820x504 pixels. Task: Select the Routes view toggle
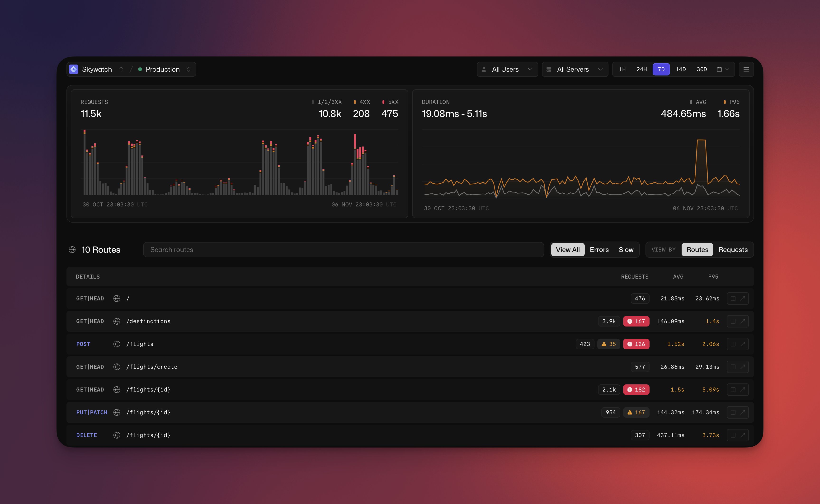pyautogui.click(x=697, y=250)
